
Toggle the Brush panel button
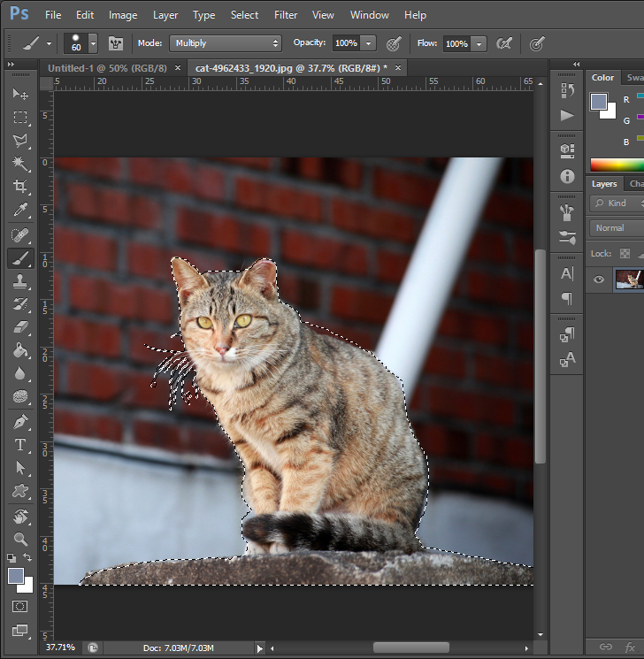(x=116, y=43)
